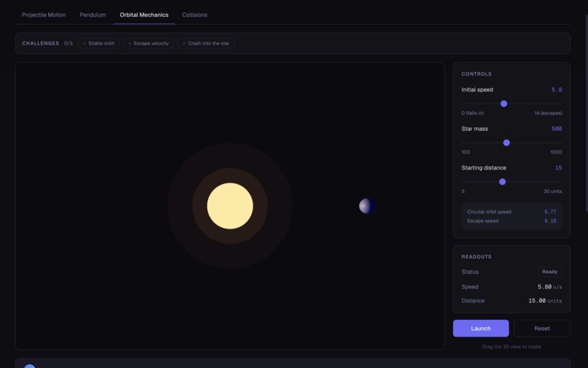Click the Distance readout 15.00 units

pos(545,301)
